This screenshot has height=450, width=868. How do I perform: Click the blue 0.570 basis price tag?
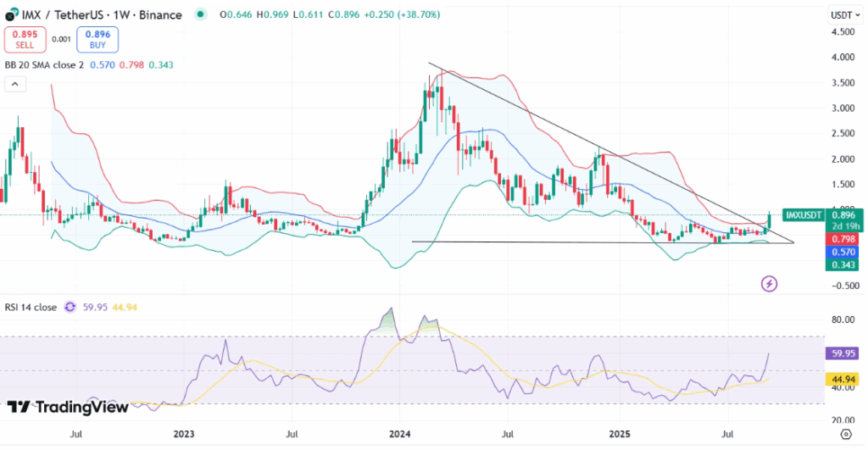(843, 252)
